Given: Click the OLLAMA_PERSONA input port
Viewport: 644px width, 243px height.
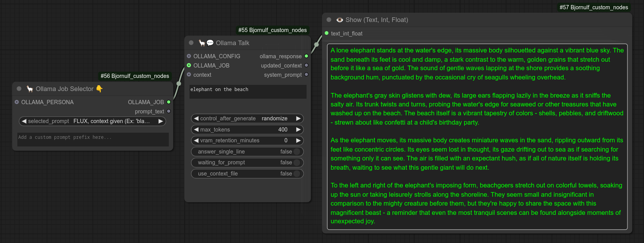Looking at the screenshot, I should tap(17, 102).
